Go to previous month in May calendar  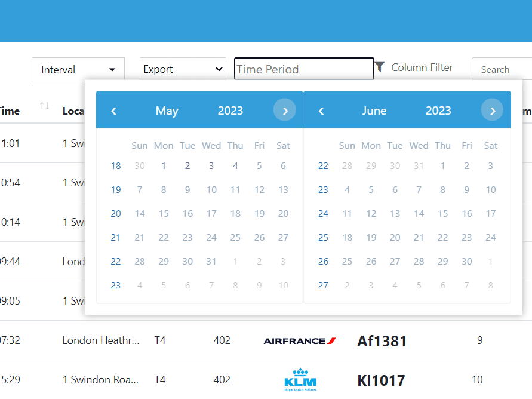click(x=113, y=111)
